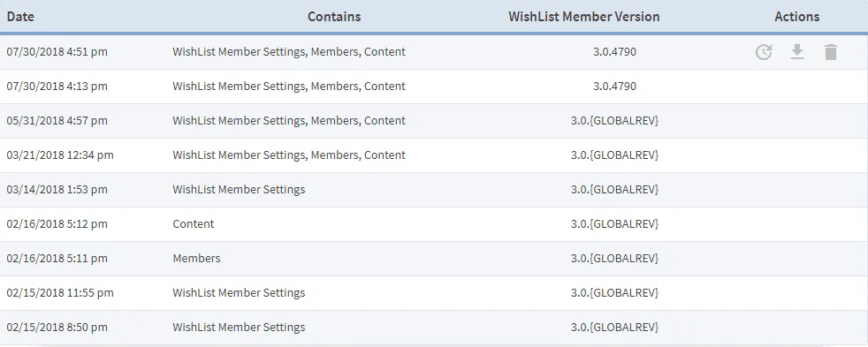The width and height of the screenshot is (868, 347).
Task: Select the 02/15/2018 8:50 pm date
Action: click(x=57, y=327)
